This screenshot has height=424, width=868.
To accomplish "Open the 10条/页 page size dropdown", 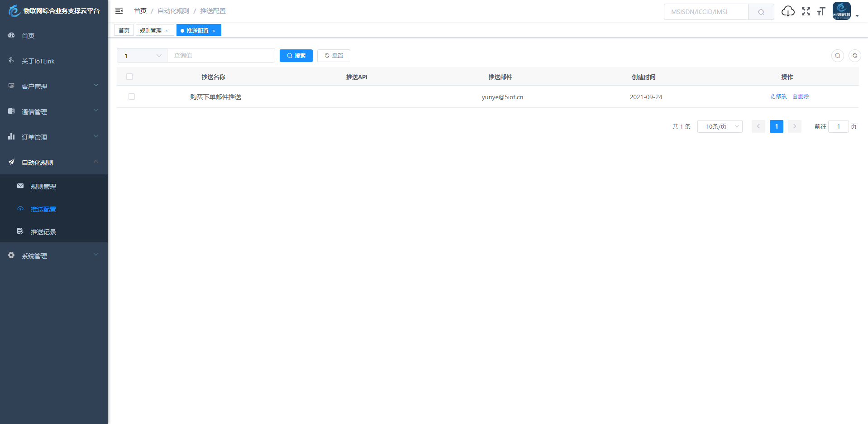I will pos(720,126).
